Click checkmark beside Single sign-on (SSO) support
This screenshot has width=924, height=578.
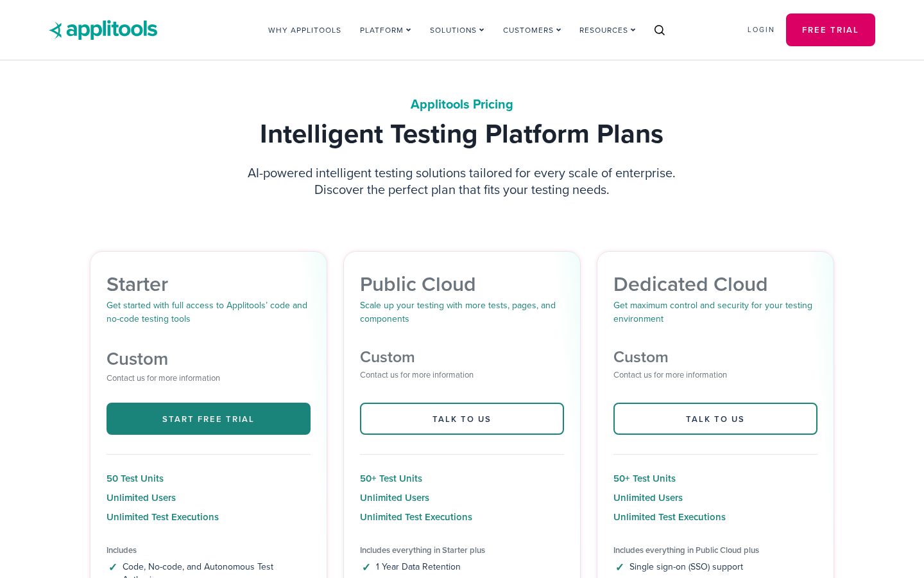620,567
